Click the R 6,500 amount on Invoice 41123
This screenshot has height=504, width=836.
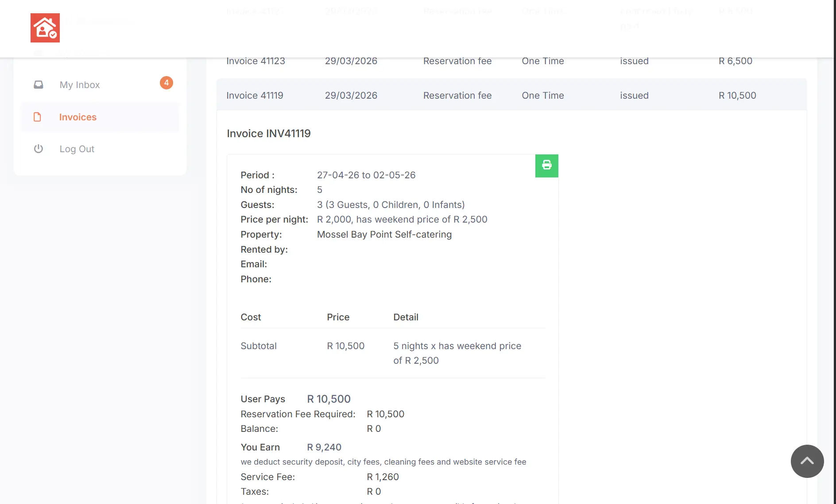click(735, 61)
